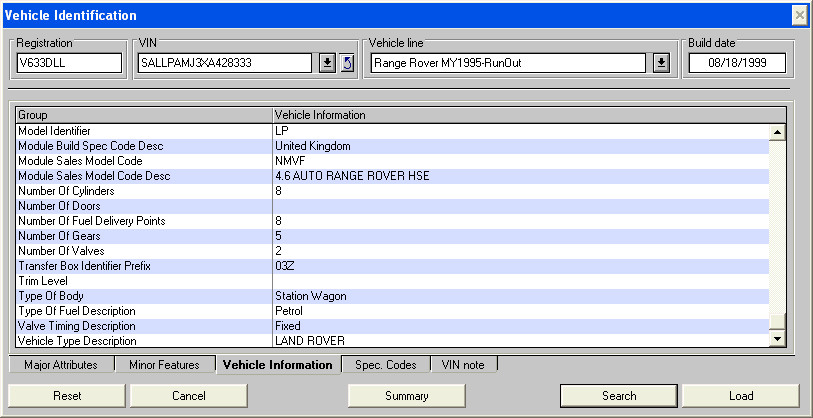This screenshot has width=813, height=418.
Task: Open the Spec. Codes tab
Action: pyautogui.click(x=386, y=365)
